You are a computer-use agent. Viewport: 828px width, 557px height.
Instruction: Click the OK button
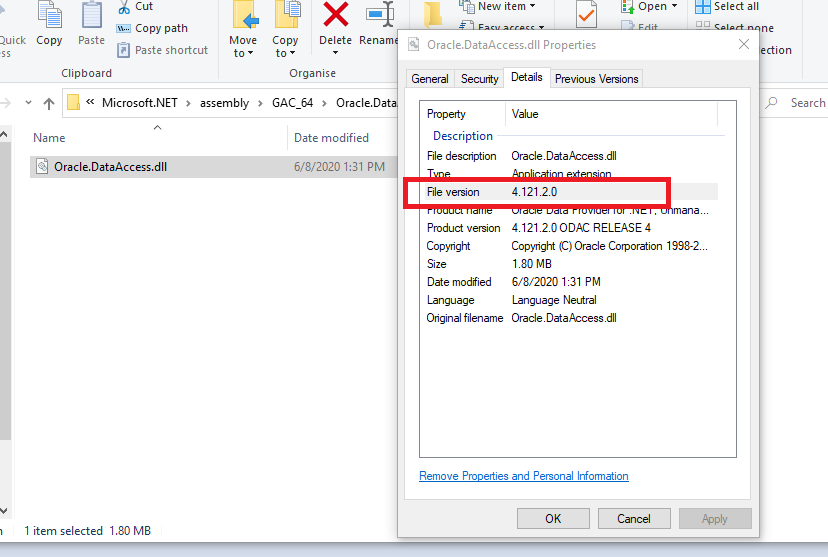[553, 518]
